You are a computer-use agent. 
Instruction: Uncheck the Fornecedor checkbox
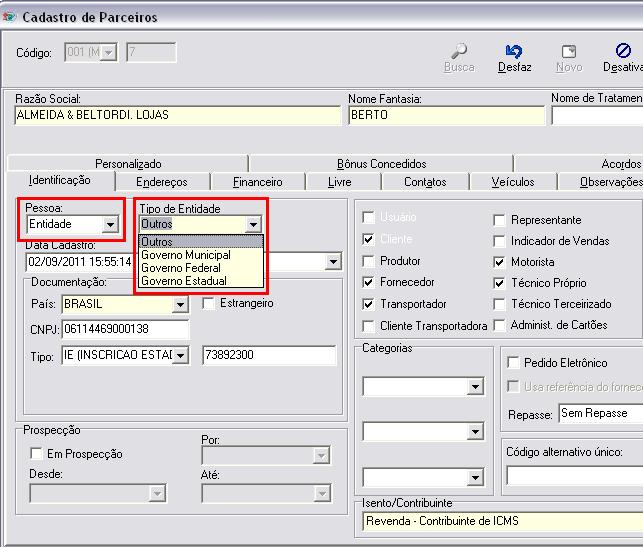(368, 282)
